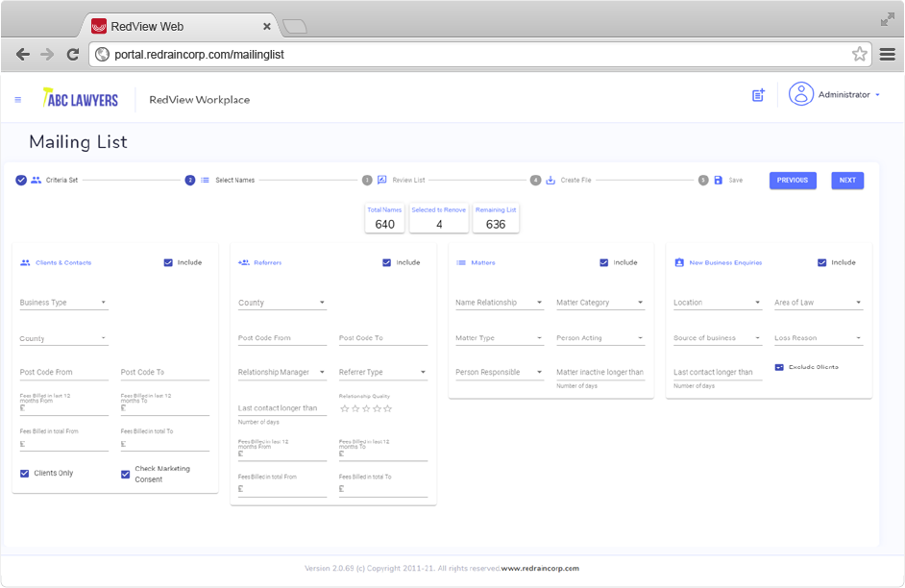Set Relationship Quality to the first star
The width and height of the screenshot is (905, 588).
[x=345, y=408]
